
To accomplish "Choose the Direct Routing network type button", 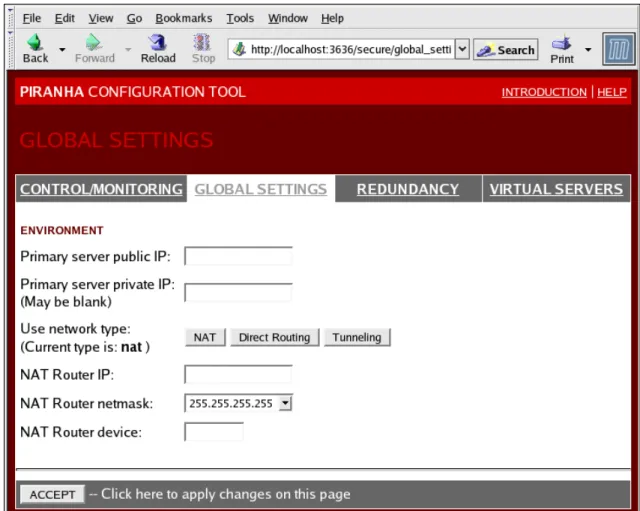I will (x=275, y=338).
